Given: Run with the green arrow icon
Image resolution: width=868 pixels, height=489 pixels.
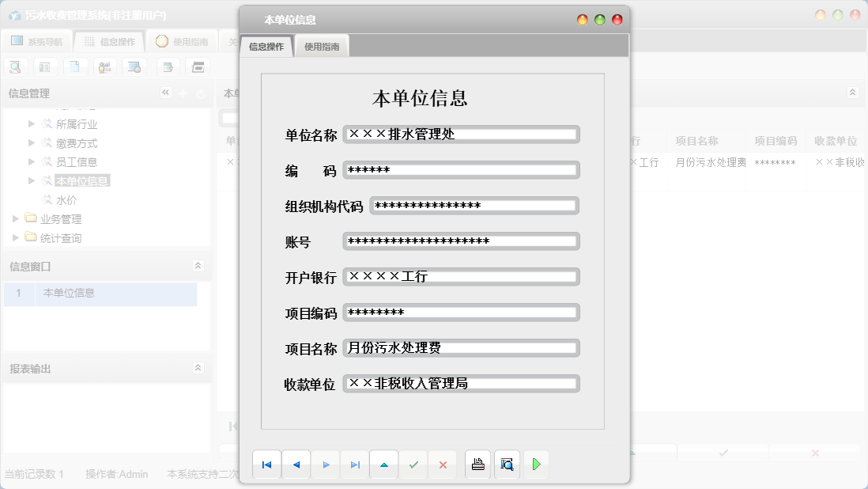Looking at the screenshot, I should (x=536, y=464).
